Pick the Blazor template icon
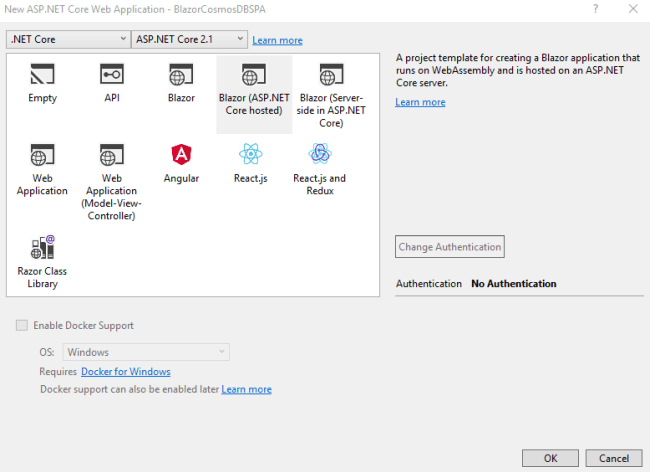The width and height of the screenshot is (650, 472). [181, 74]
